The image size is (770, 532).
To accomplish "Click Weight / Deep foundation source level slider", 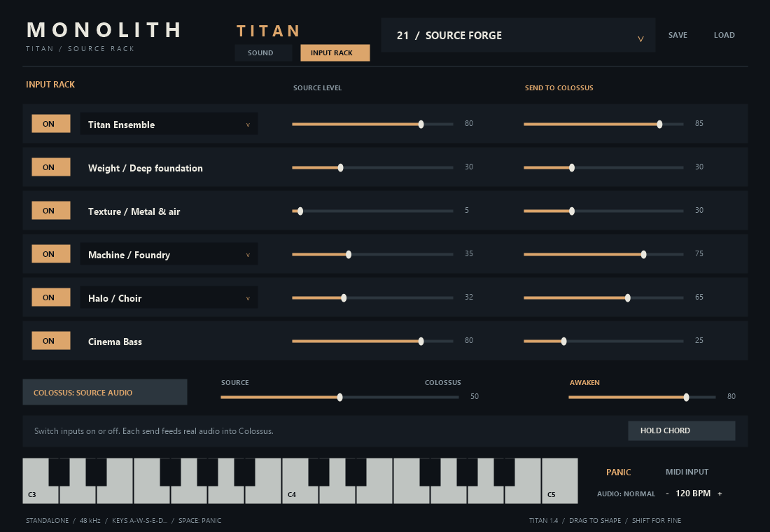I will click(x=372, y=167).
